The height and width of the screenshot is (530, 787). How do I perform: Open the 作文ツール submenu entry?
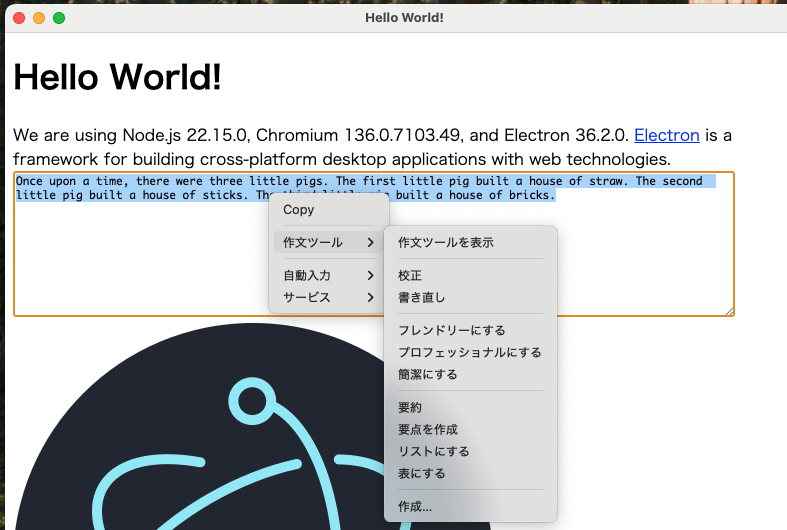(329, 242)
